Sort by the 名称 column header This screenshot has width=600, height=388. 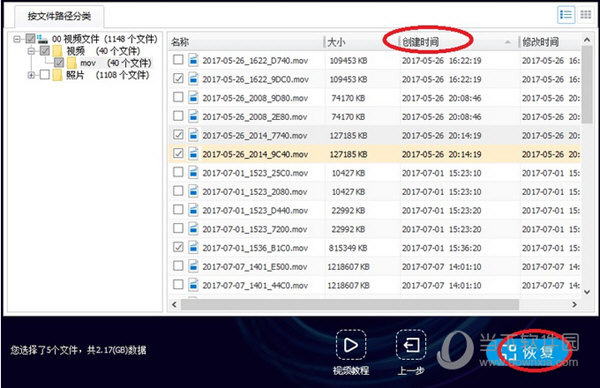(x=246, y=42)
